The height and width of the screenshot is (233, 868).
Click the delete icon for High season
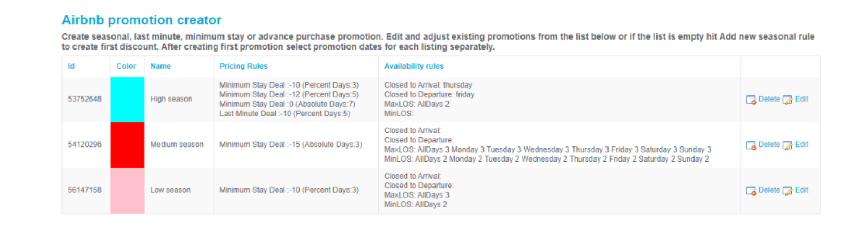(751, 100)
